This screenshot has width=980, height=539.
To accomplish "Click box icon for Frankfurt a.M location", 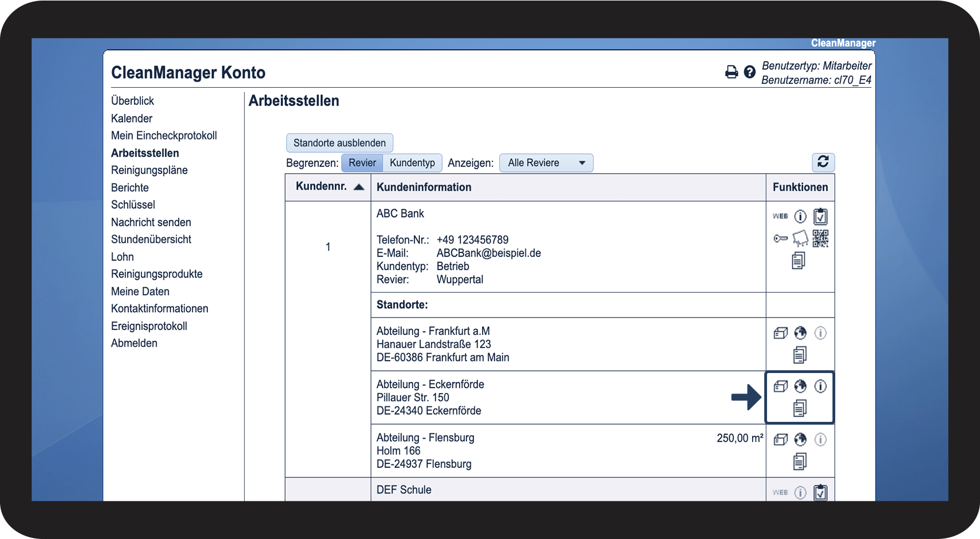I will (780, 333).
